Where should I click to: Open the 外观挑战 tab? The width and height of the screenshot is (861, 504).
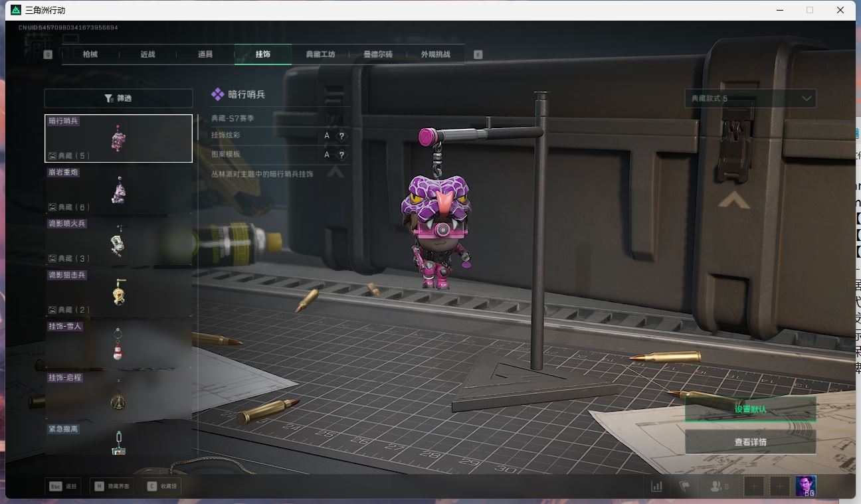click(x=435, y=54)
